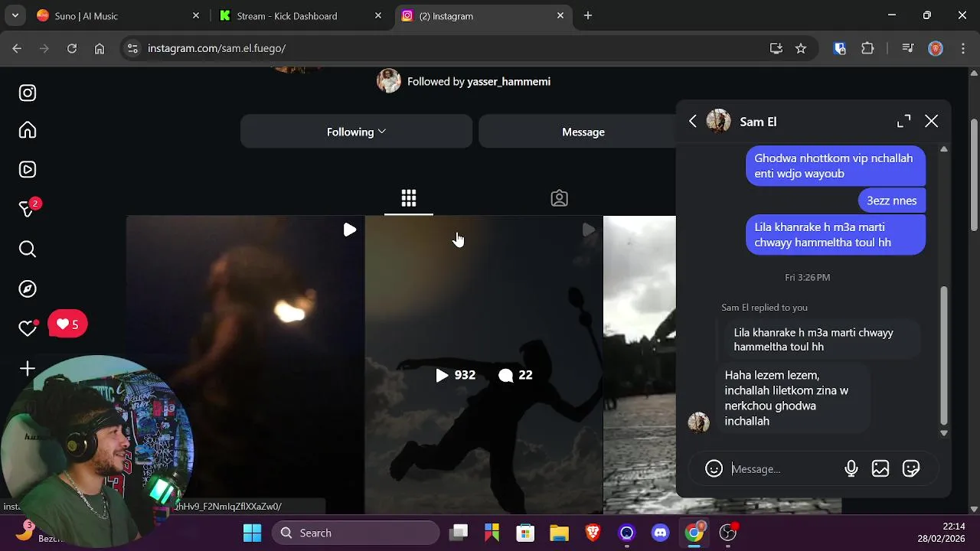Open Messages icon with 2 badge
Viewport: 980px width, 551px height.
[x=28, y=209]
